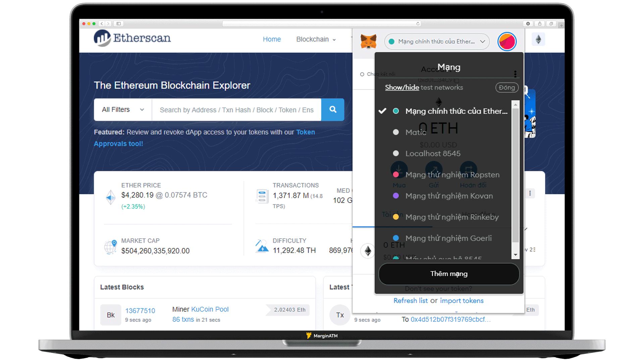Click the network list scrollbar thumb
Image resolution: width=644 pixels, height=362 pixels.
click(x=516, y=175)
